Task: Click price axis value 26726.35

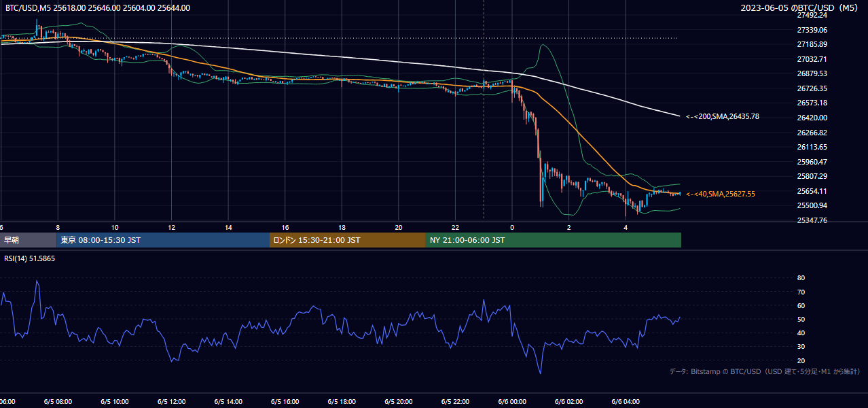Action: tap(812, 88)
